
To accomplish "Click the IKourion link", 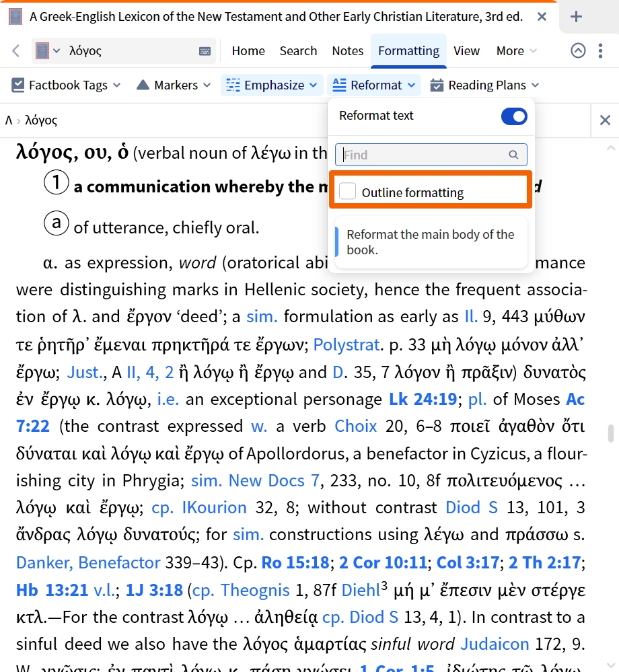I will (215, 507).
